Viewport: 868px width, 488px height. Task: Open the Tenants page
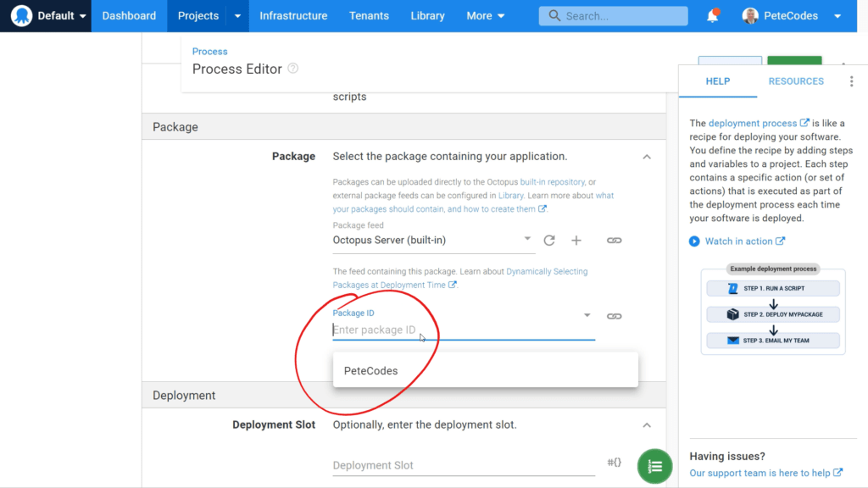coord(369,15)
